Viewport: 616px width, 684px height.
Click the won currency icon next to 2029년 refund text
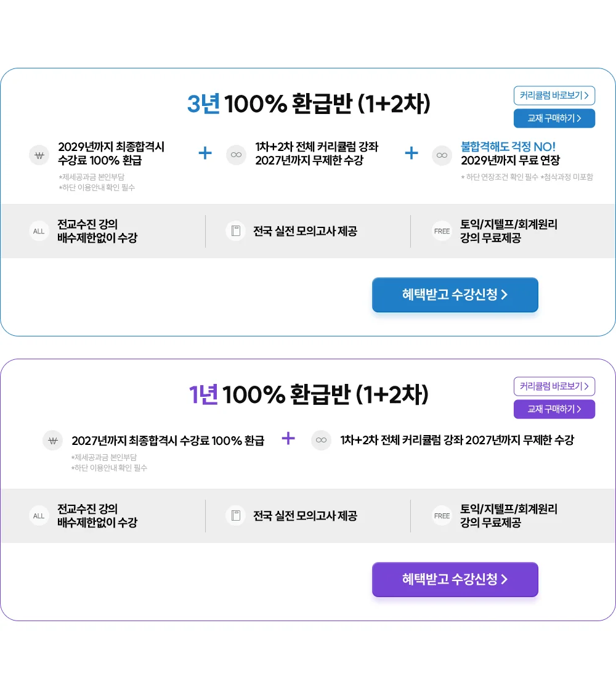click(39, 155)
